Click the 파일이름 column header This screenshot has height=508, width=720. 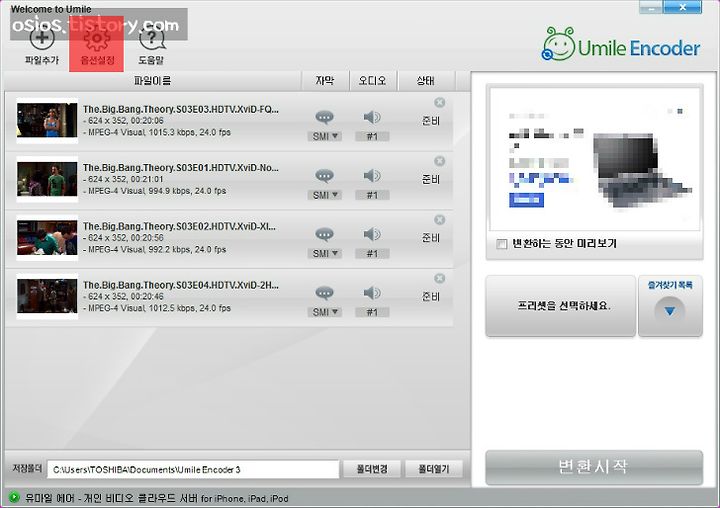point(152,81)
